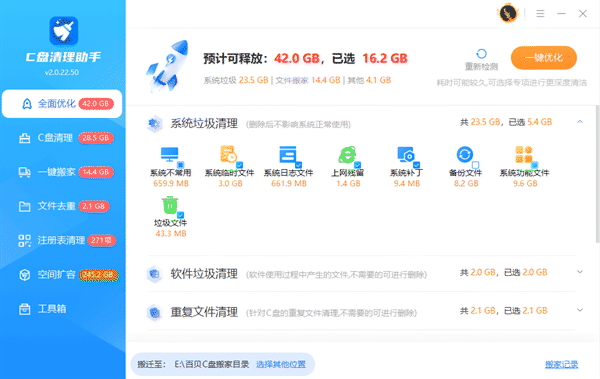The height and width of the screenshot is (379, 600).
Task: Open the user avatar profile
Action: click(x=508, y=13)
